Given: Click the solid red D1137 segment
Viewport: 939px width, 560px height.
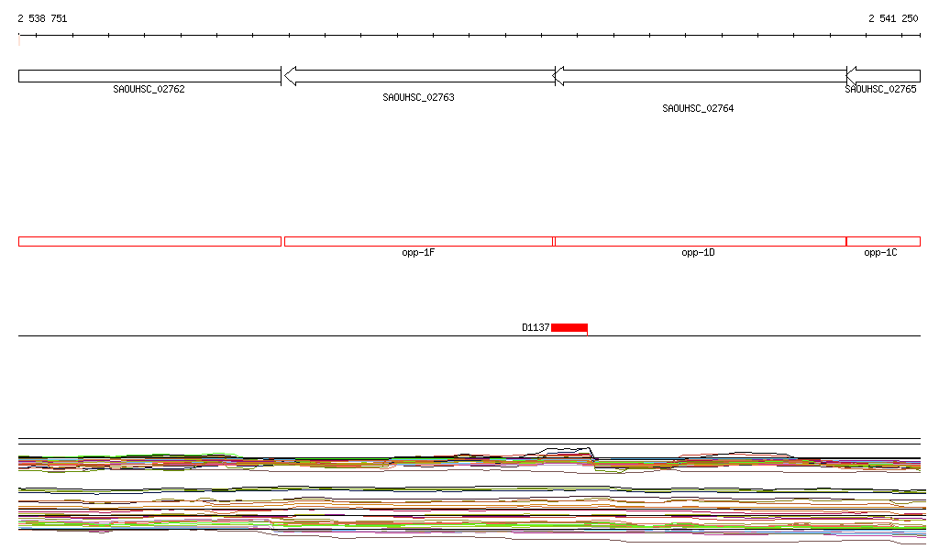Looking at the screenshot, I should coord(569,327).
